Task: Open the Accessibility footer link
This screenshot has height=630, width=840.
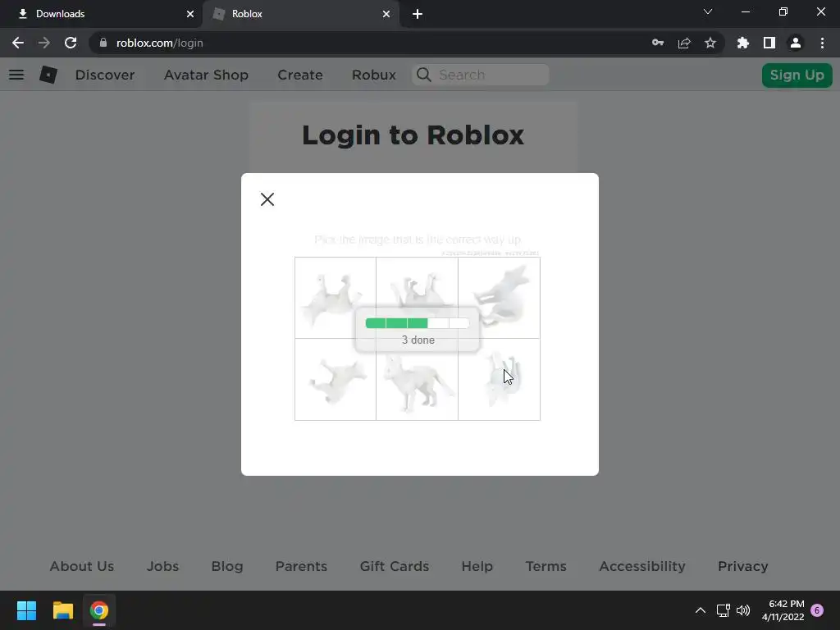Action: coord(641,566)
